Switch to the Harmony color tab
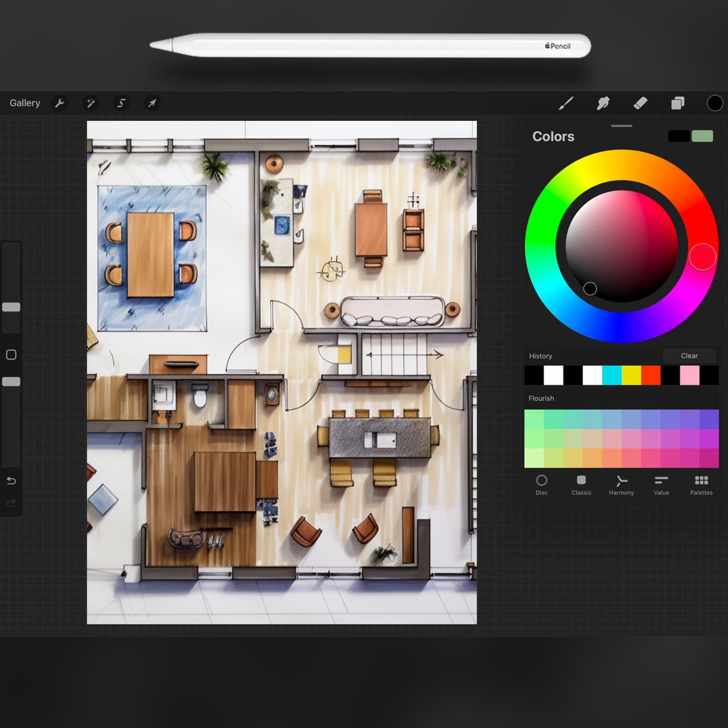 coord(621,485)
